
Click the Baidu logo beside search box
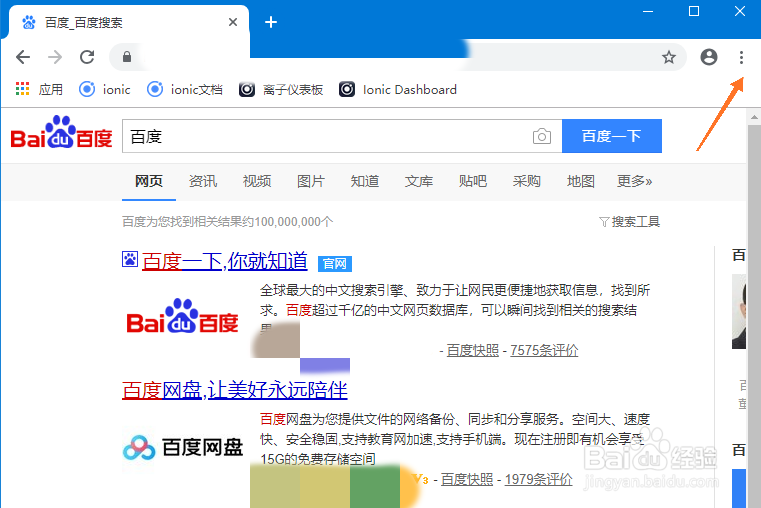61,132
